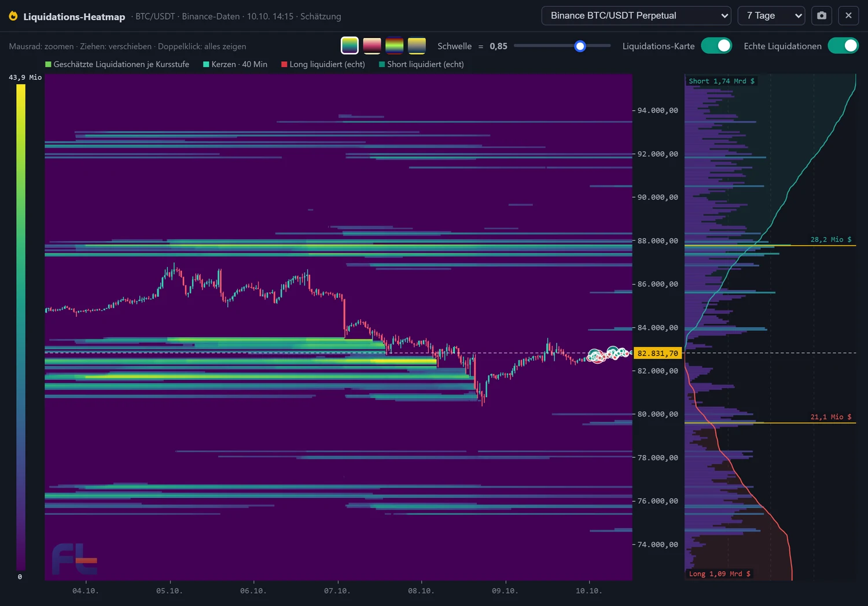Viewport: 868px width, 606px height.
Task: Click the current price label 82.831,70
Action: coord(658,353)
